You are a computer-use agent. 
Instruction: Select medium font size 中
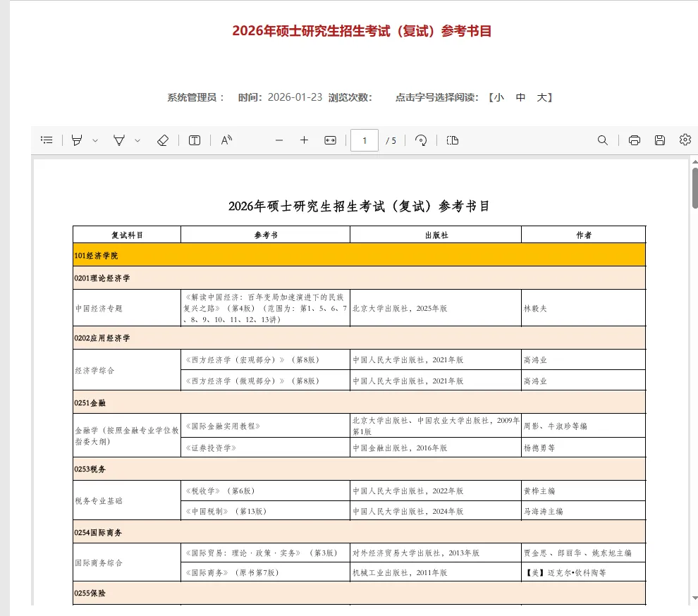coord(520,97)
